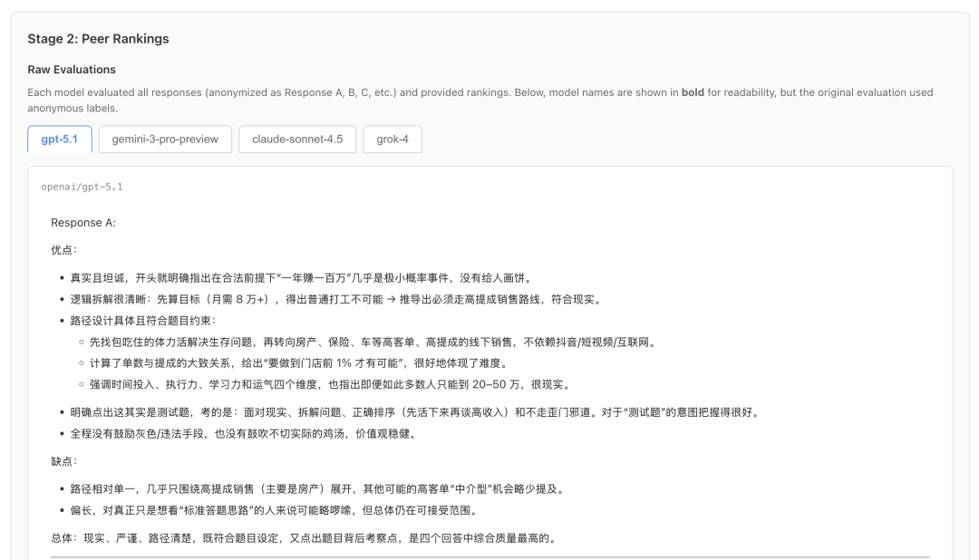Switch to the gemini-3-pro-preview tab
The height and width of the screenshot is (560, 979).
pyautogui.click(x=165, y=140)
